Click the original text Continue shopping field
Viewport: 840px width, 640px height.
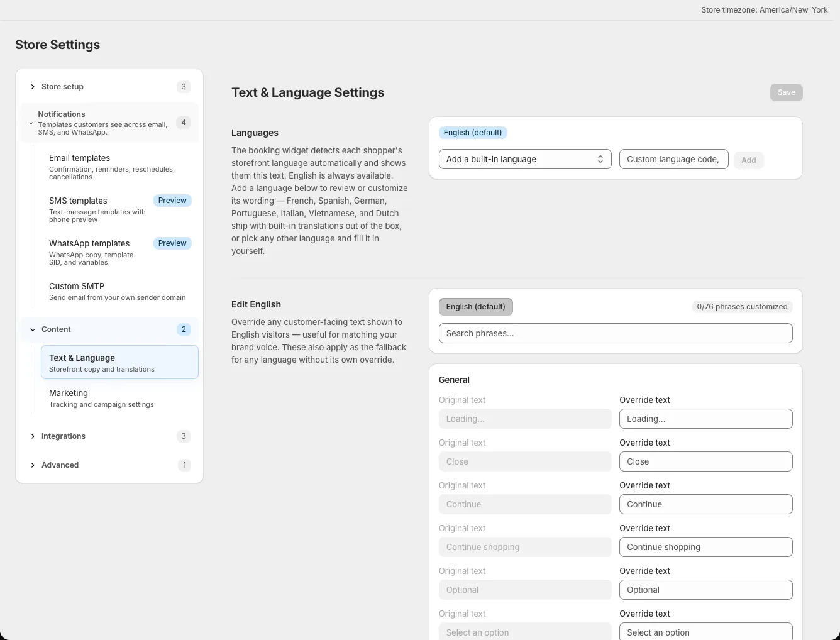point(525,547)
